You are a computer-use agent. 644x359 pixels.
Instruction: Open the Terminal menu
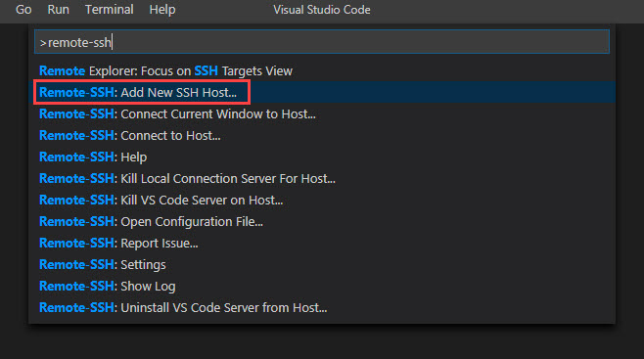[109, 10]
